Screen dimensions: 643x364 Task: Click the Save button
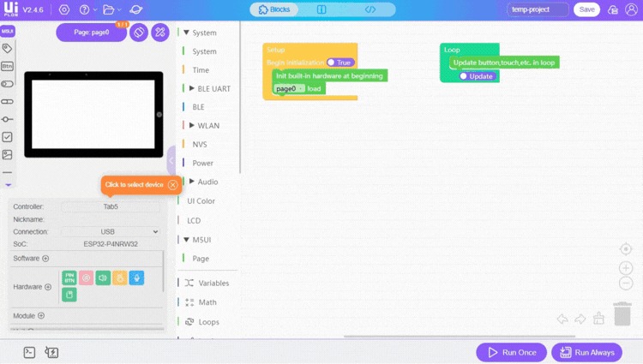[x=586, y=9]
